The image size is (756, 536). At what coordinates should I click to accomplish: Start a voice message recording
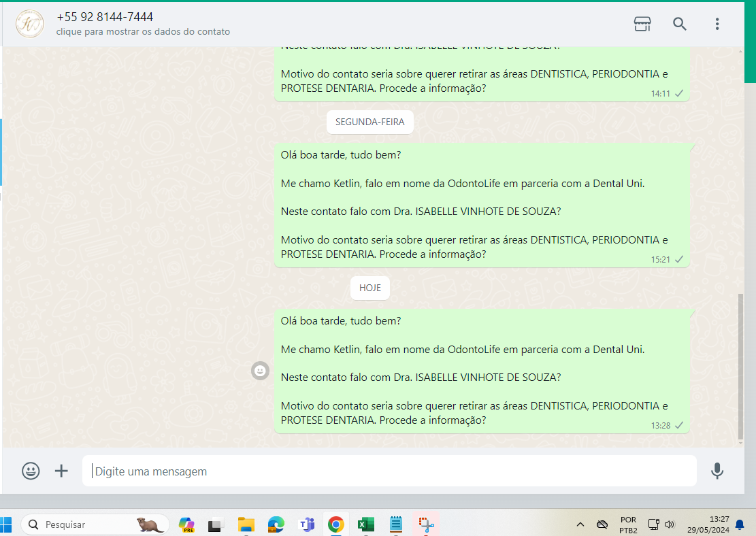(x=717, y=471)
